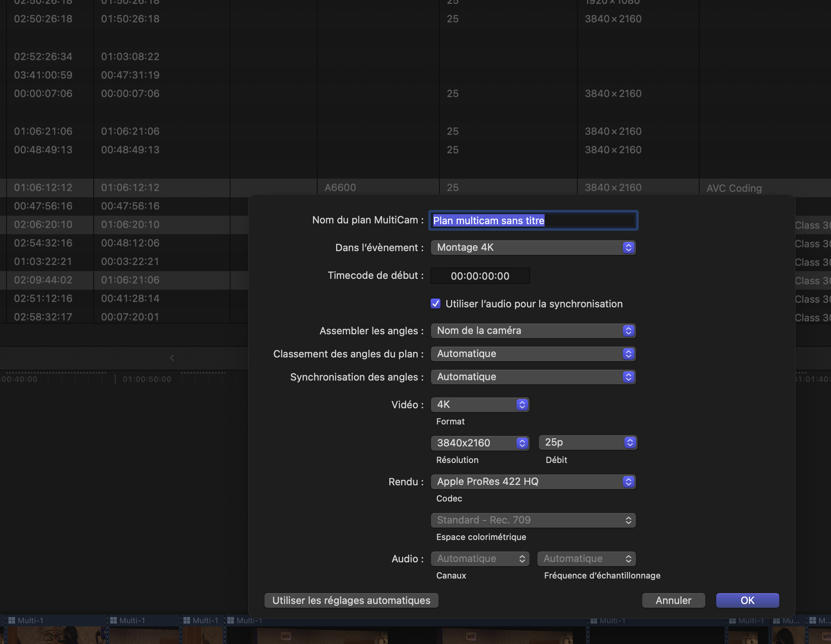Select the first Multi-1 clip in the timeline
Viewport: 831px width, 644px height.
pos(57,629)
